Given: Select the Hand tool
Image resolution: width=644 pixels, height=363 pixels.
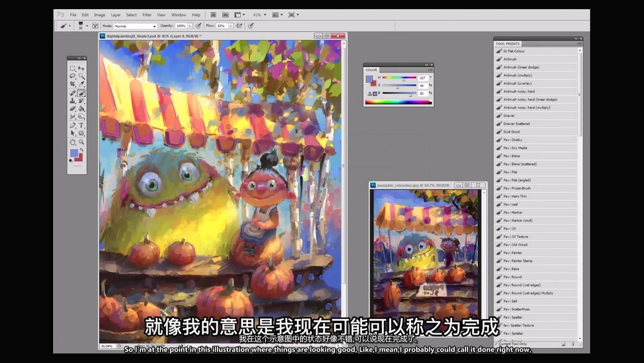Looking at the screenshot, I should tap(73, 142).
